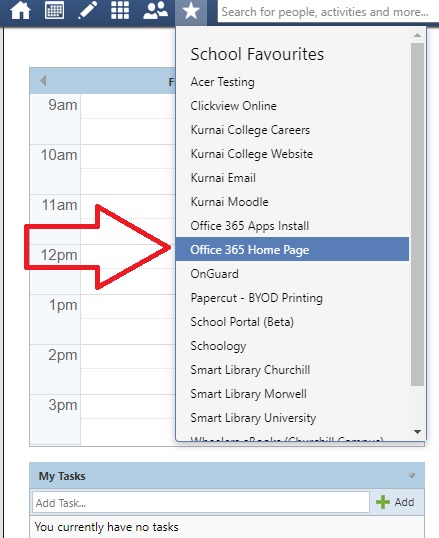Collapse the My Tasks panel arrow
The image size is (439, 538).
pyautogui.click(x=412, y=476)
